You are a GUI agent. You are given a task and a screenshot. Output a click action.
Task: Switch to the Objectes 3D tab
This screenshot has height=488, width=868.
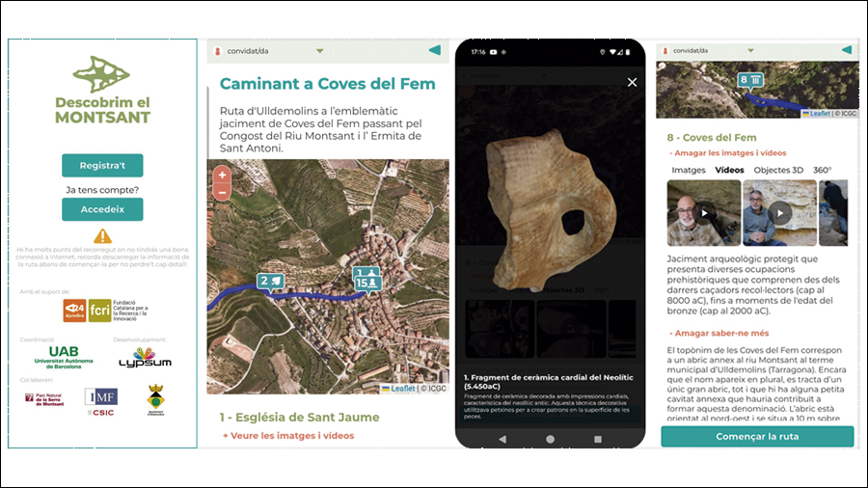pos(779,170)
